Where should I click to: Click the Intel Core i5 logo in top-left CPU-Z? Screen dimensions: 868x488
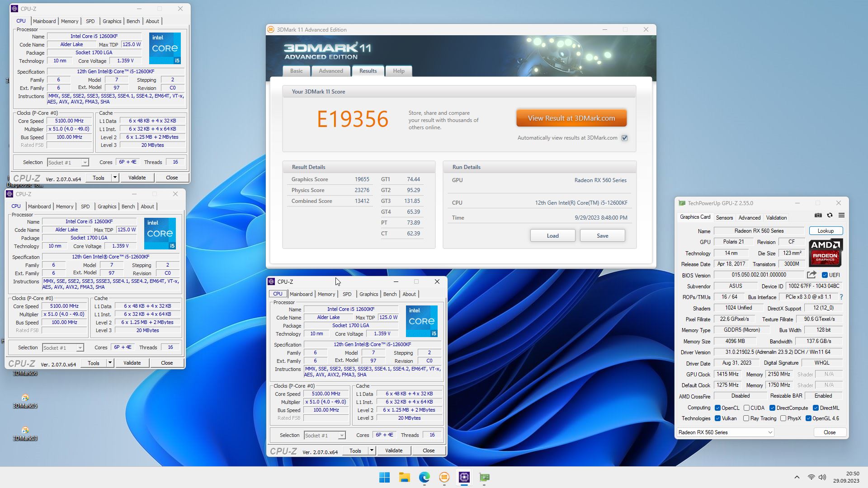(x=165, y=48)
